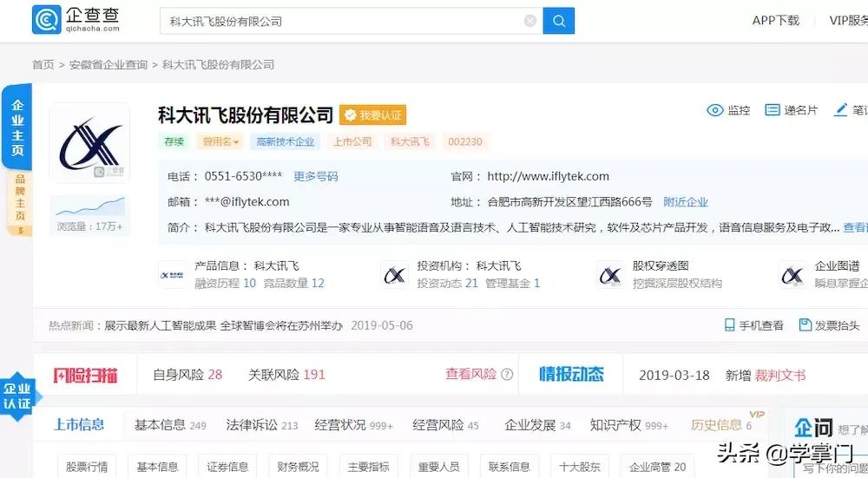Open 裁判文书 update link
868x478 pixels.
780,376
